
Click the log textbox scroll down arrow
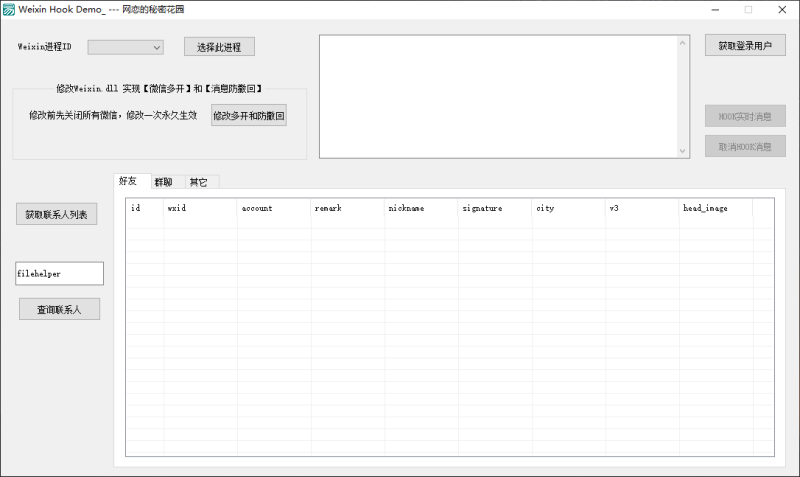[683, 151]
